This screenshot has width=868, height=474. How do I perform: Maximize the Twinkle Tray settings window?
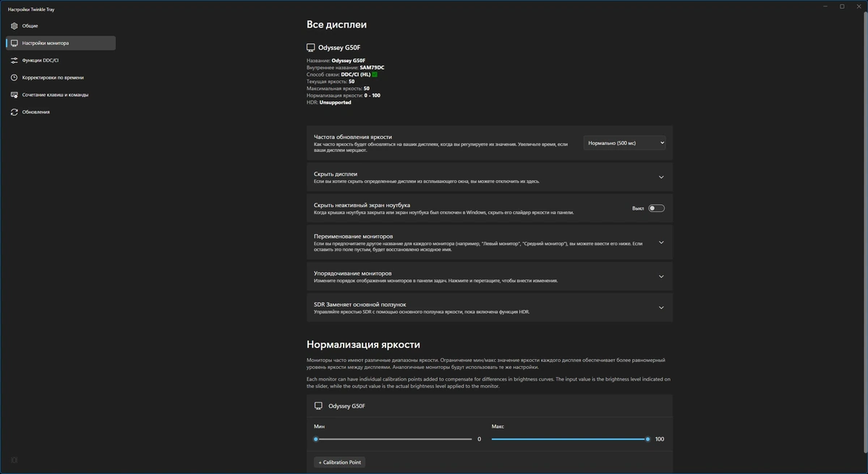pos(842,6)
